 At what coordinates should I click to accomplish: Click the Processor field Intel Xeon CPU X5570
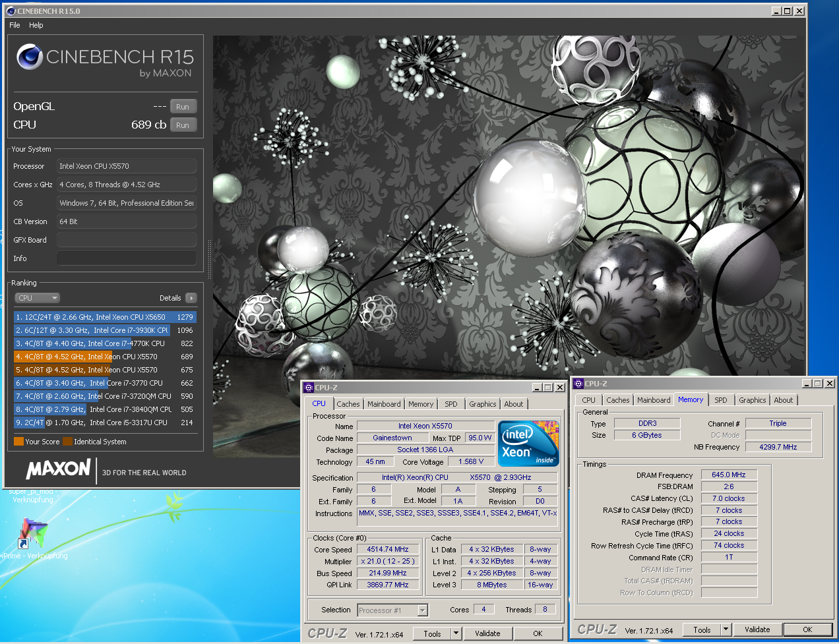point(127,166)
